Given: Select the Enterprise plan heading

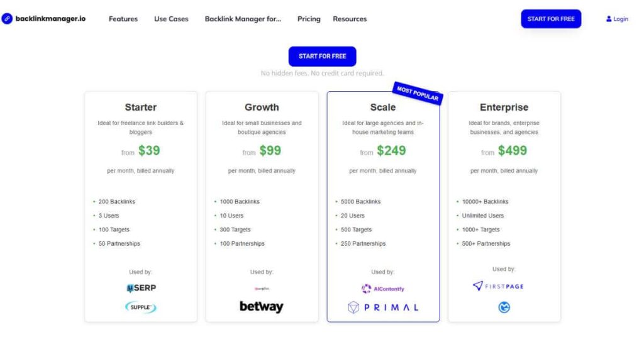Looking at the screenshot, I should 504,108.
